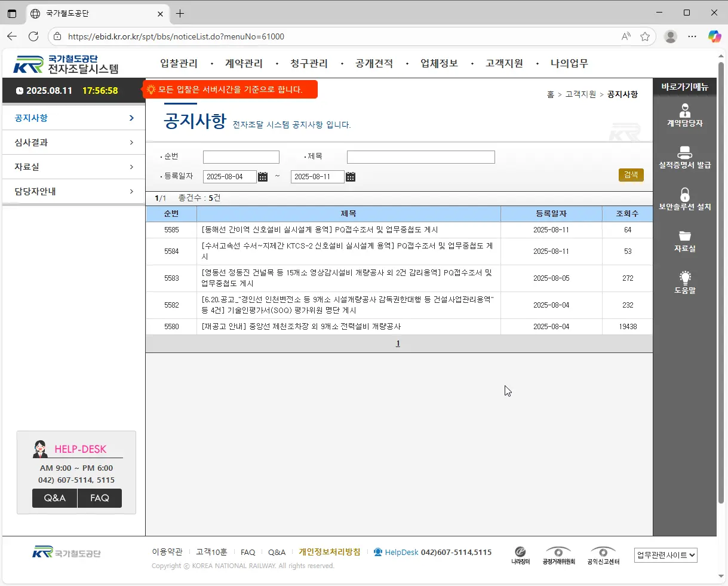This screenshot has height=586, width=728.
Task: Open FAQ from the HELP-DESK box
Action: (99, 498)
